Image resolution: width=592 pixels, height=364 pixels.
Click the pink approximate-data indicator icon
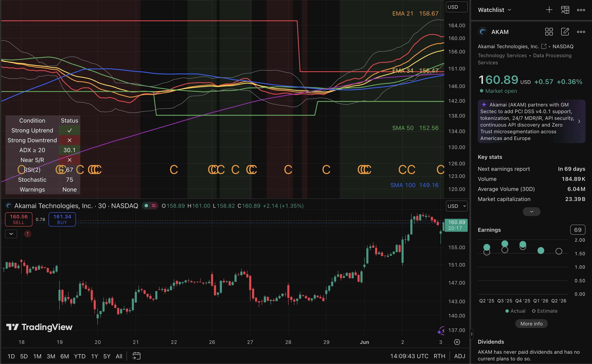154,206
